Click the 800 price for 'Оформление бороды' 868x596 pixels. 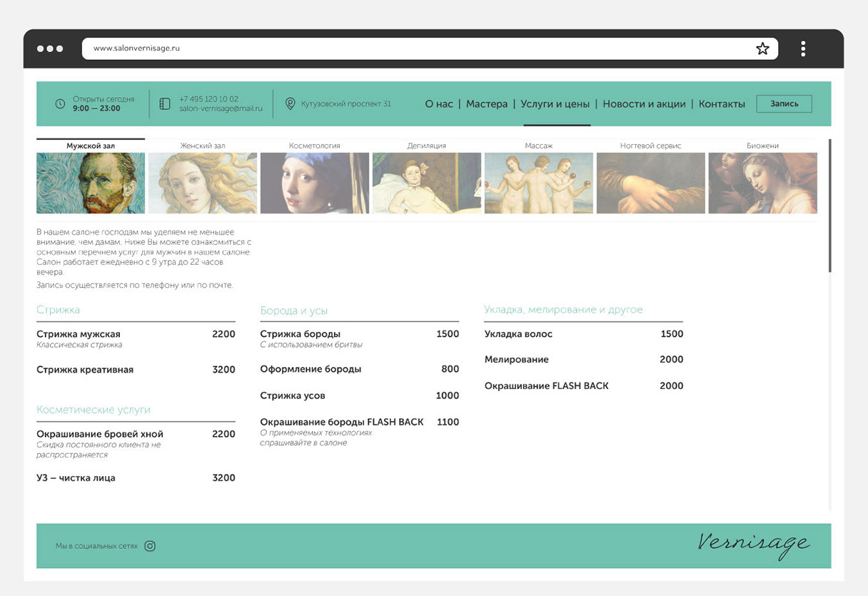point(450,369)
